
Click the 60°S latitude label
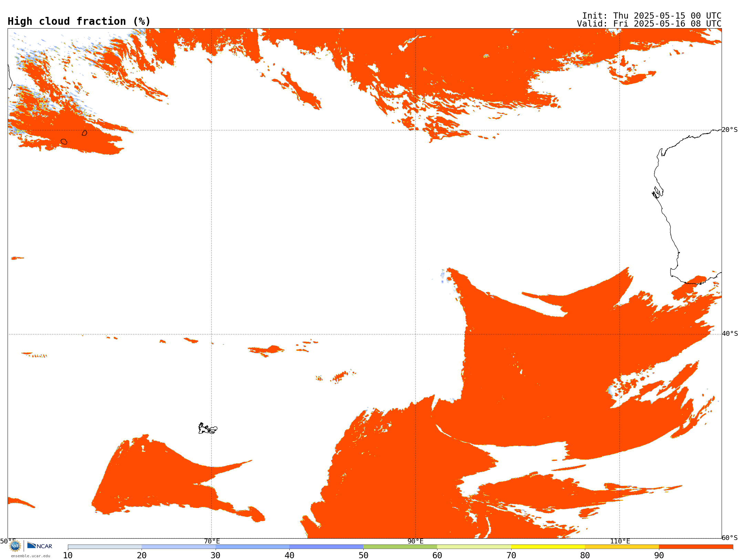730,538
